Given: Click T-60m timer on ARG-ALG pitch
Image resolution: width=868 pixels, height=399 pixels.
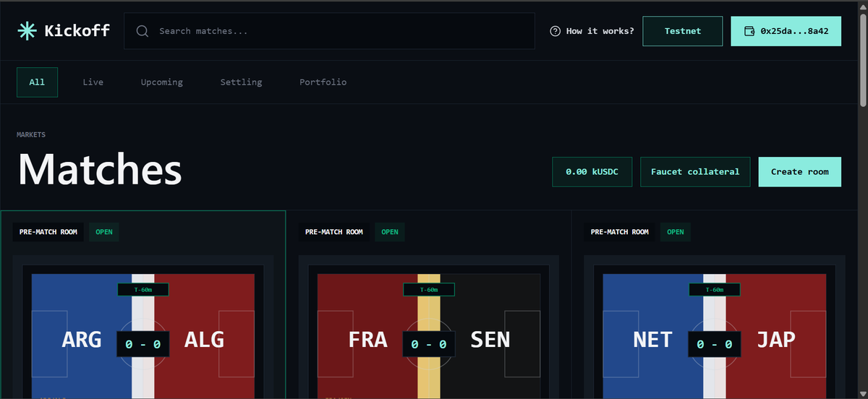Looking at the screenshot, I should coord(143,289).
